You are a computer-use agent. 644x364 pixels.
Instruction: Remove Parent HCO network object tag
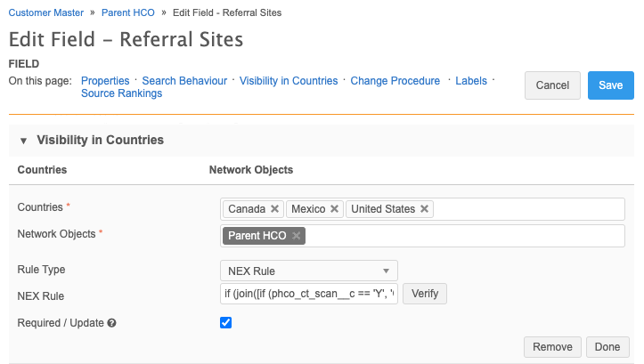296,236
